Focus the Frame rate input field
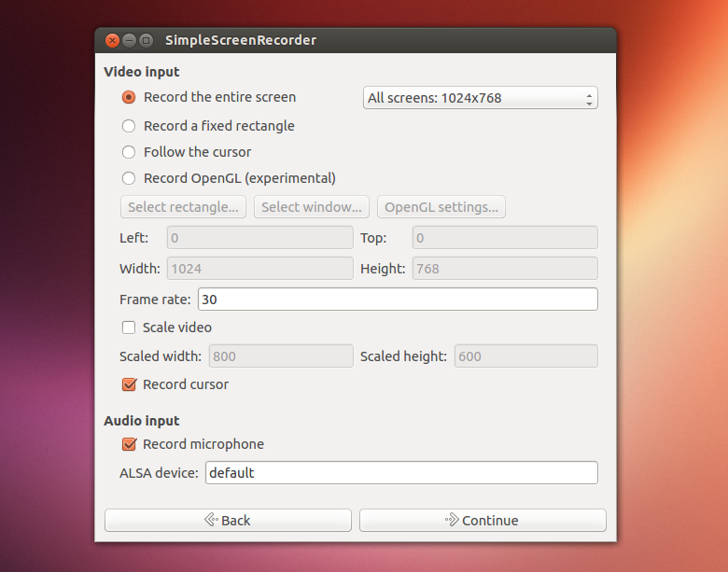The width and height of the screenshot is (728, 572). 398,300
